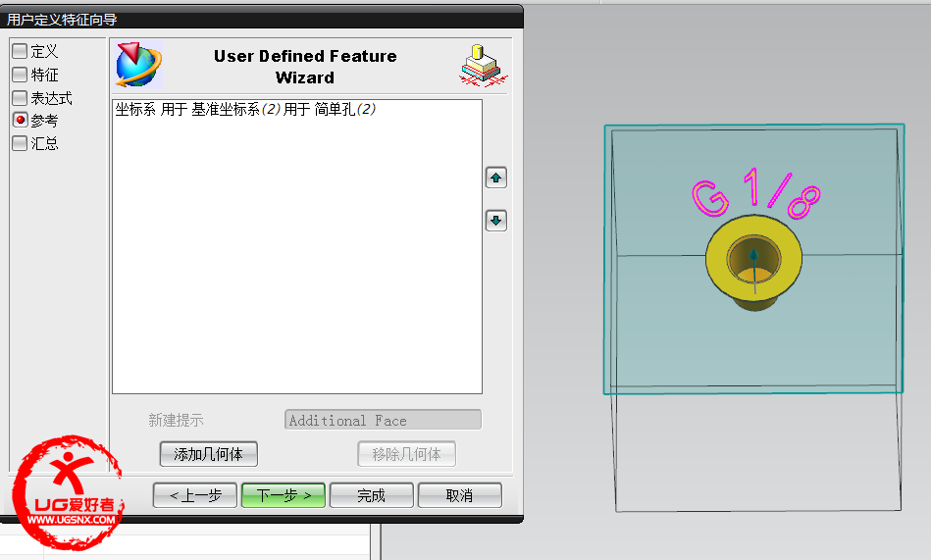This screenshot has height=560, width=931.
Task: Go back with the 上一步 button
Action: tap(195, 495)
